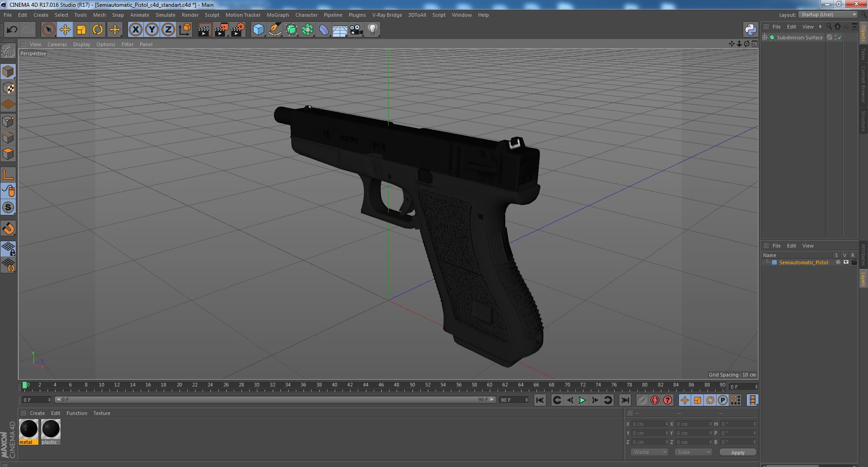The height and width of the screenshot is (467, 868).
Task: Enable the Axis mode tool
Action: point(8,175)
